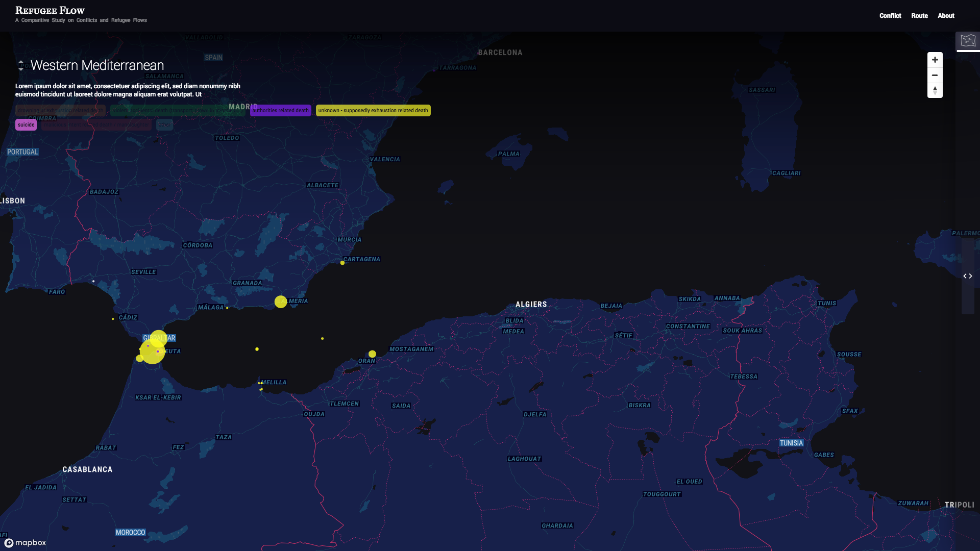Open the About menu item
The width and height of the screenshot is (980, 551).
coord(946,16)
